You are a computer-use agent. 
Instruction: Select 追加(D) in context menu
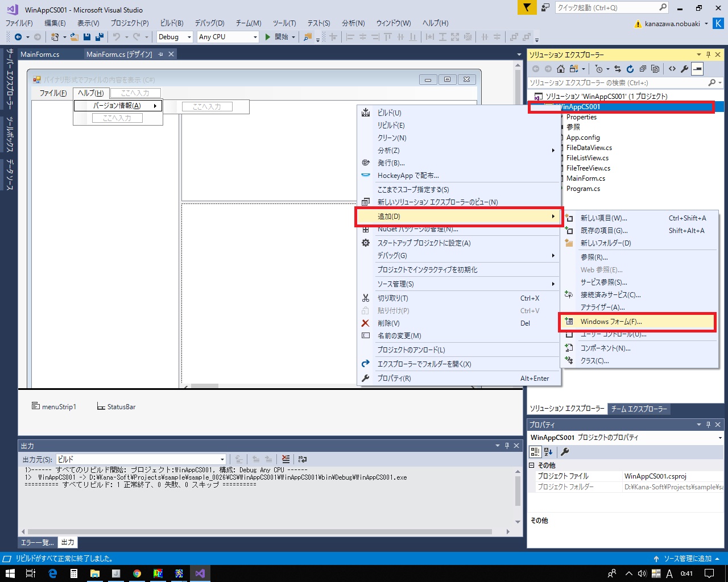coord(460,217)
